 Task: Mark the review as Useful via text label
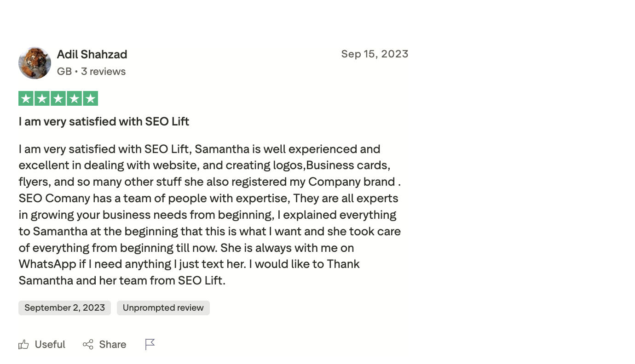click(x=50, y=344)
